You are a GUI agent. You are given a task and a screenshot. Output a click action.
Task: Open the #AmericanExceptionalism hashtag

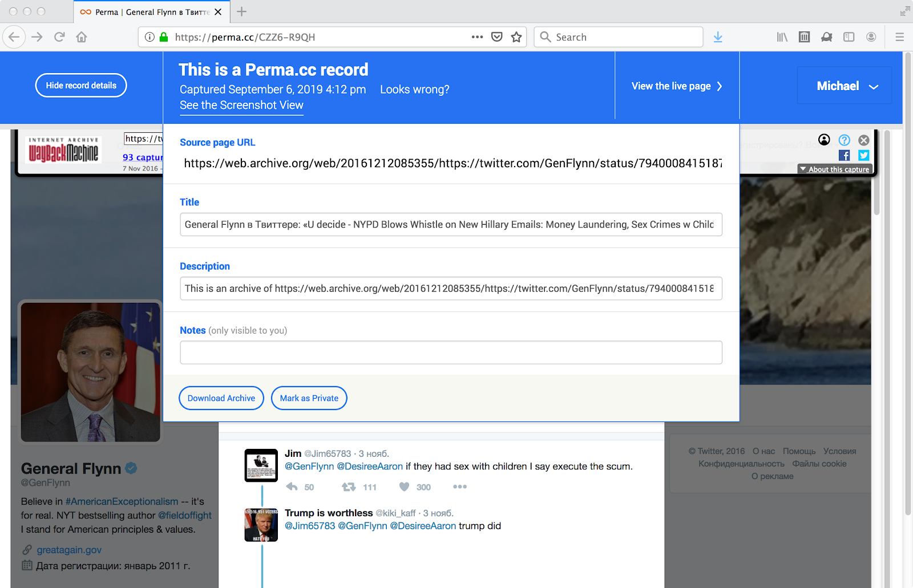click(122, 502)
